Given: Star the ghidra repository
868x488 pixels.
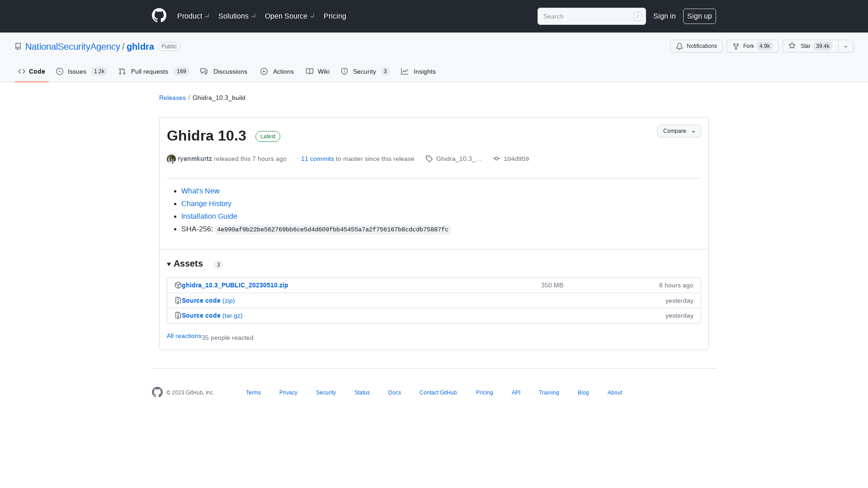Looking at the screenshot, I should coord(810,46).
